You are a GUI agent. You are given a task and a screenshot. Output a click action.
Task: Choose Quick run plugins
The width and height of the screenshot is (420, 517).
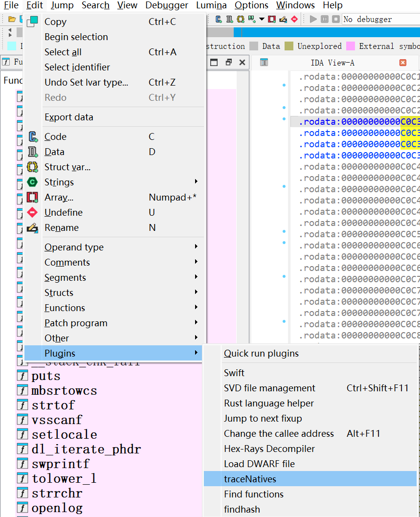coord(310,353)
